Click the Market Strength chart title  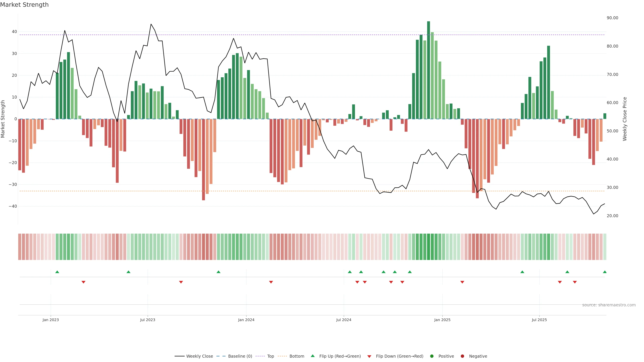[x=24, y=5]
